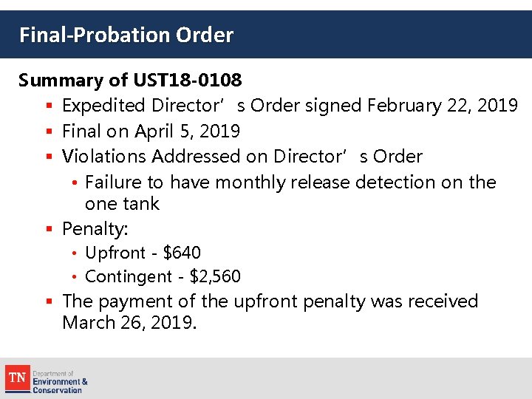This screenshot has width=532, height=399.
Task: Click the round bullet before Contingent
Action: (x=75, y=277)
